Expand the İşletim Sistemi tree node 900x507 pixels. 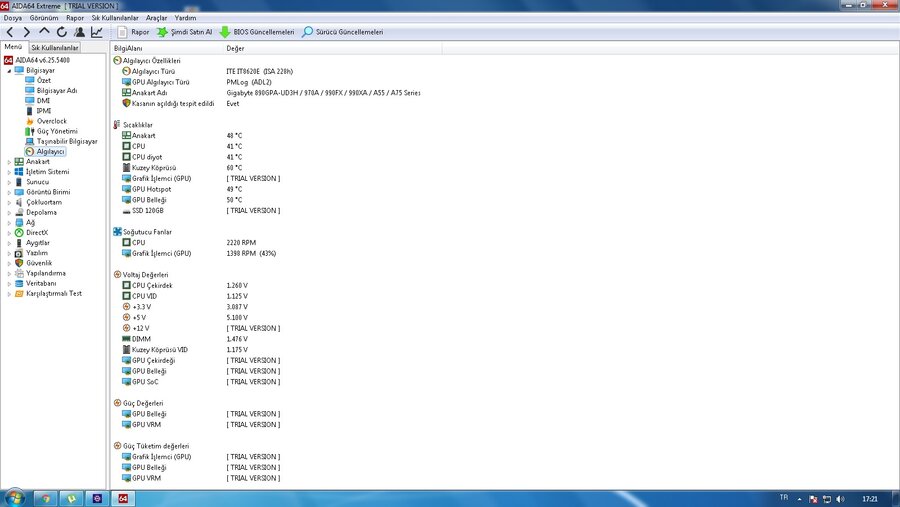click(9, 172)
